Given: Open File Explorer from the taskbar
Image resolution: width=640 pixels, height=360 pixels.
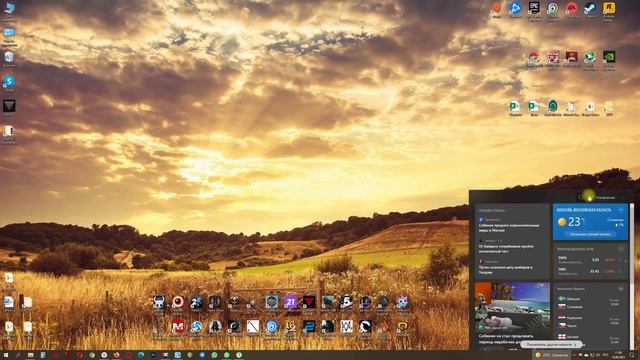Looking at the screenshot, I should (x=30, y=356).
